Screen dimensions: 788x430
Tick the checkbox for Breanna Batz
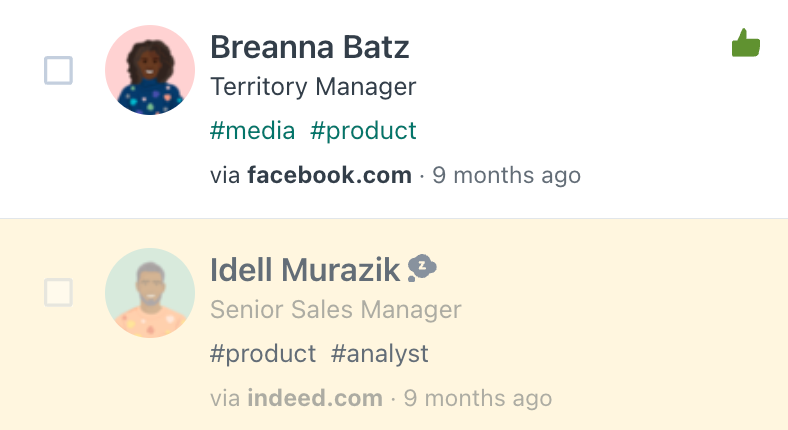58,70
